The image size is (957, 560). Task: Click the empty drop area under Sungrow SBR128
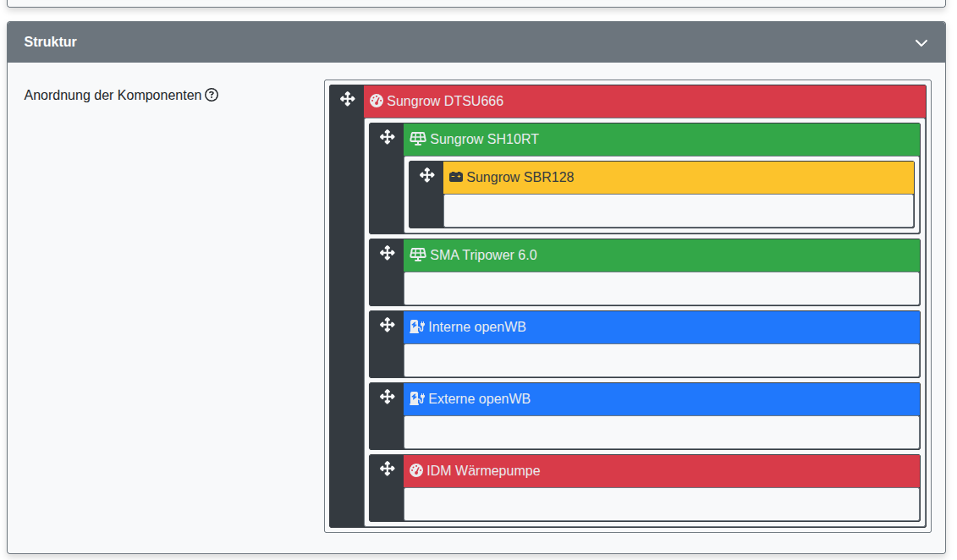click(x=678, y=211)
